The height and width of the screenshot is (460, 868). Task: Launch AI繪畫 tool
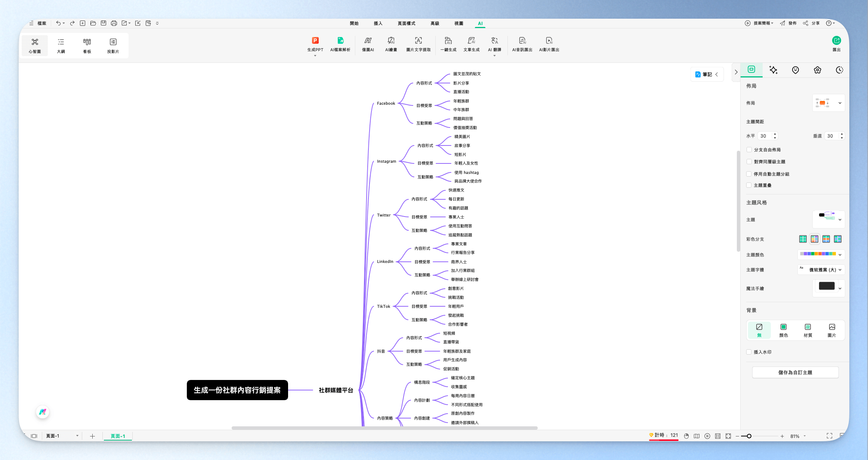[x=391, y=44]
